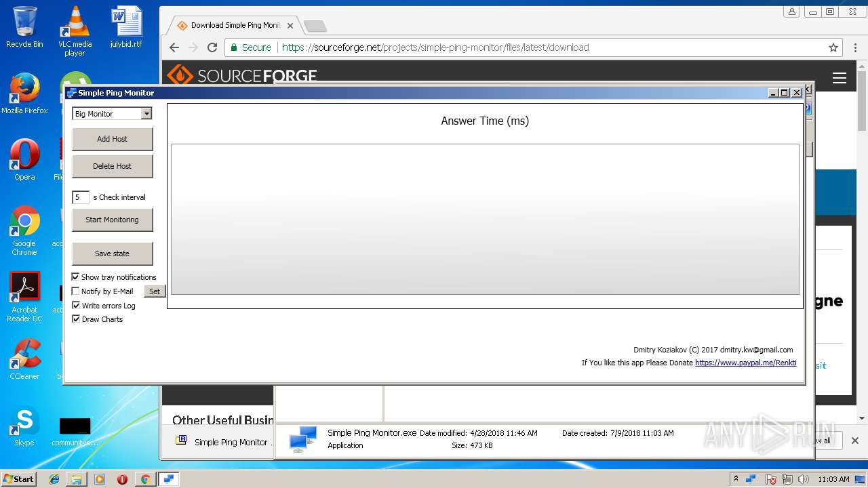
Task: Open Acrobat Reader DC shortcut
Action: click(24, 297)
